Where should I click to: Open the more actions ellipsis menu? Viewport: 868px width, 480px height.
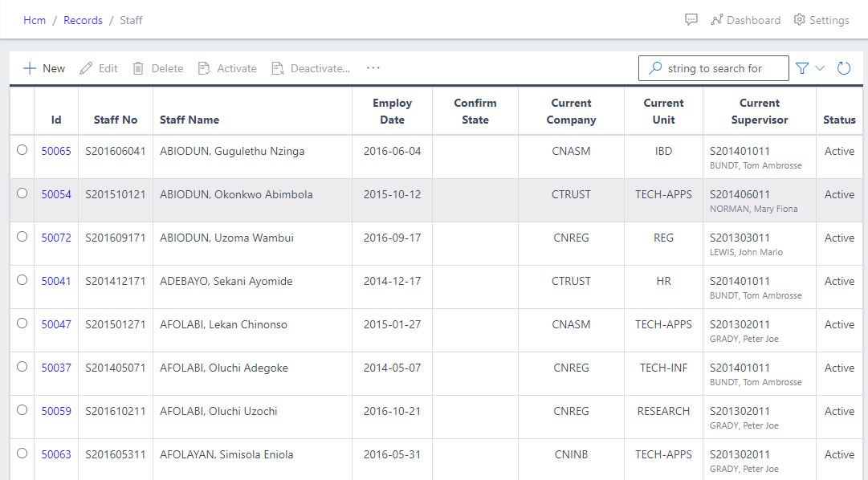point(373,68)
